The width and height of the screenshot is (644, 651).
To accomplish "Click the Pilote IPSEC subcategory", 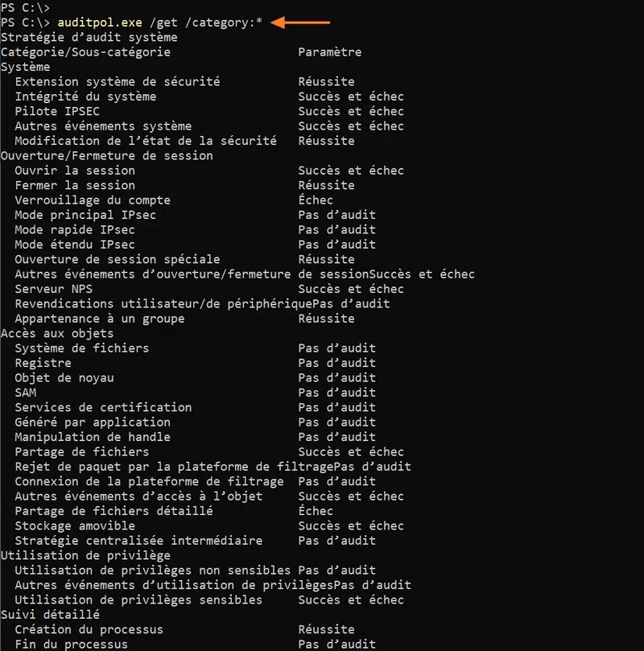I will pos(57,111).
